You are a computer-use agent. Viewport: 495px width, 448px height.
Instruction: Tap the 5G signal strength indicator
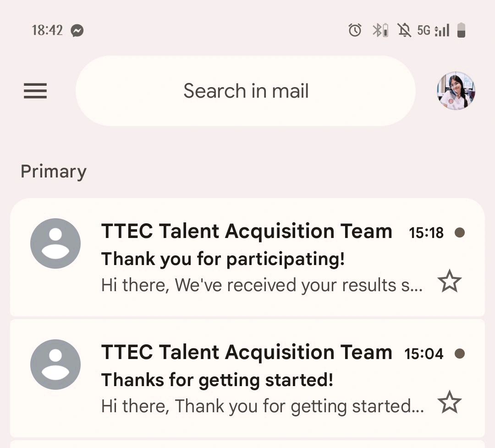pyautogui.click(x=433, y=30)
